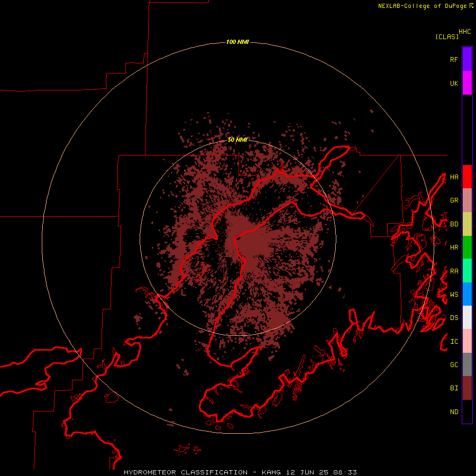Screen dimensions: 476x476
Task: Select the GR pink legend swatch
Action: pos(467,200)
